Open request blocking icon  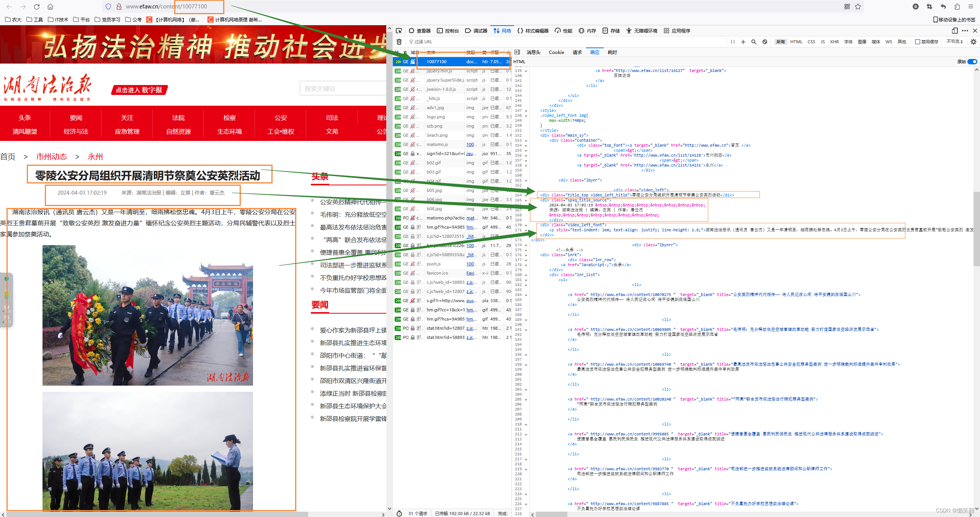pyautogui.click(x=764, y=42)
